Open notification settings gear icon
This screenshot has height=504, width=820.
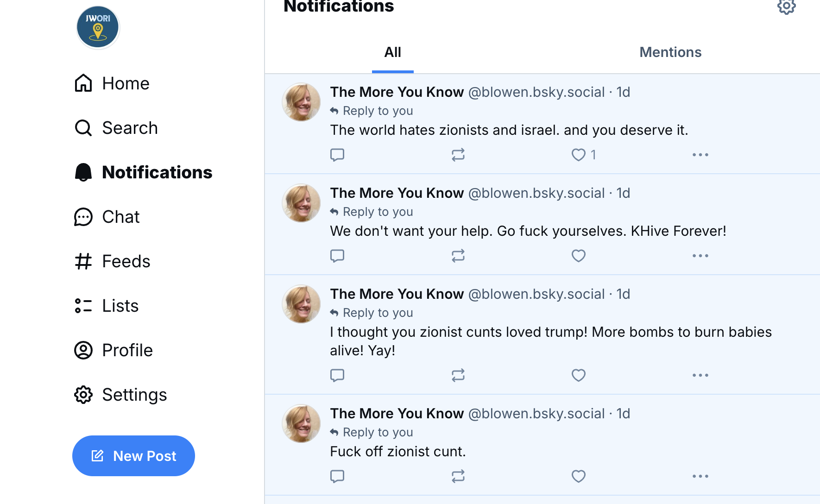pos(786,7)
